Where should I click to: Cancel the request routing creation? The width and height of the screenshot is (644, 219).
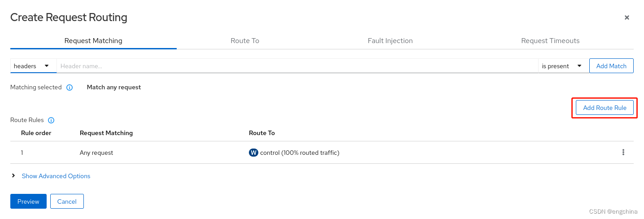[x=67, y=201]
